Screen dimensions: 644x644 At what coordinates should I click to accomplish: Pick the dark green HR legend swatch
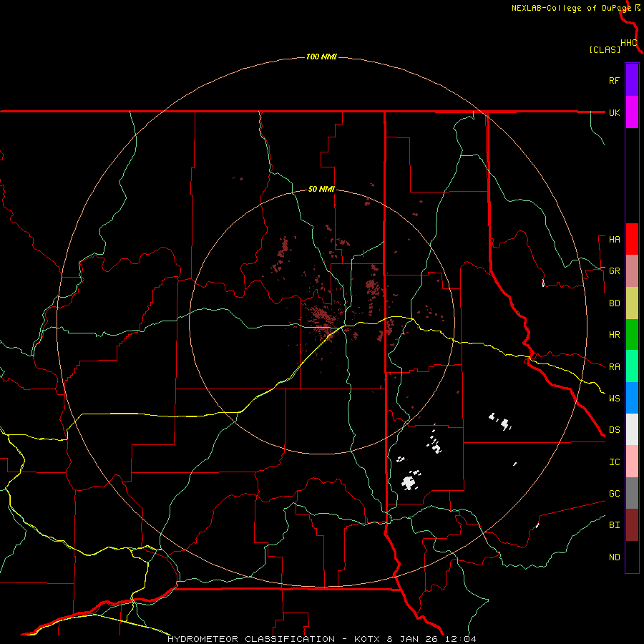coord(632,335)
